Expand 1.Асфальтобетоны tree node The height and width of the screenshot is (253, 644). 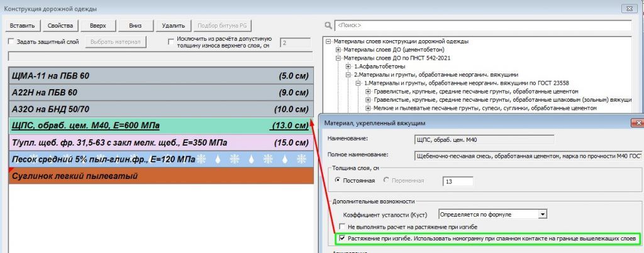(x=348, y=67)
